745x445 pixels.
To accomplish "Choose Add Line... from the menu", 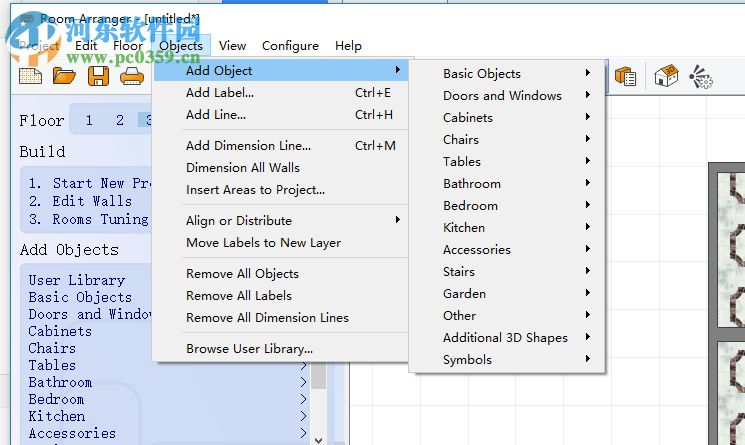I will [x=281, y=114].
